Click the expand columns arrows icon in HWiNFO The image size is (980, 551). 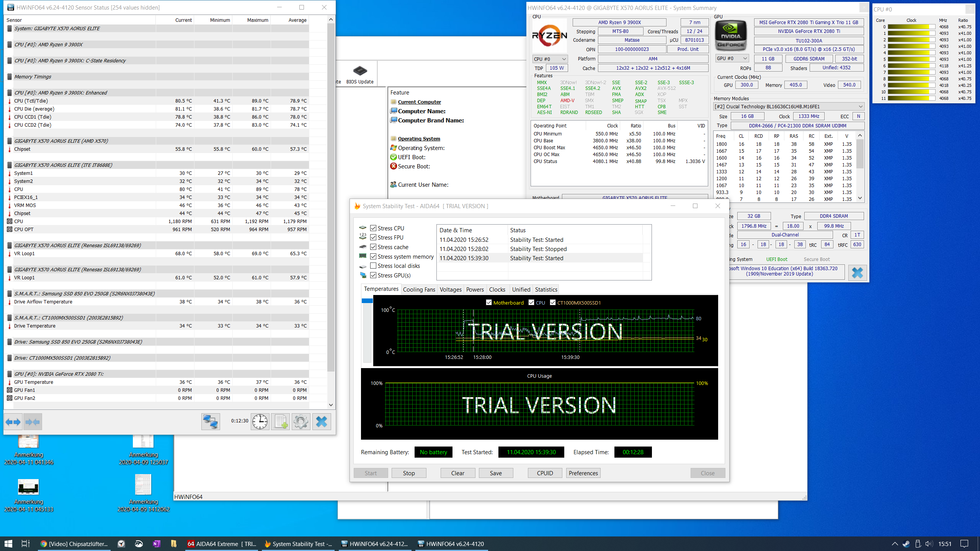(13, 422)
